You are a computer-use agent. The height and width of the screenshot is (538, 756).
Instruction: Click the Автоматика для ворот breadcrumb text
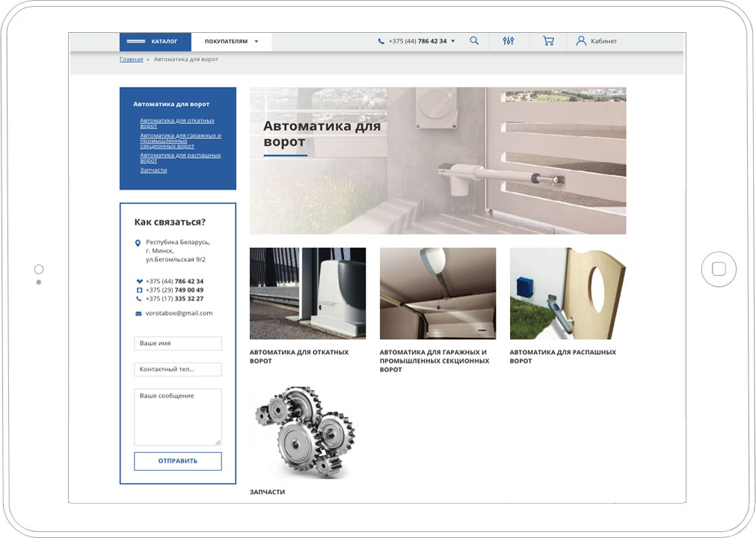(x=186, y=59)
